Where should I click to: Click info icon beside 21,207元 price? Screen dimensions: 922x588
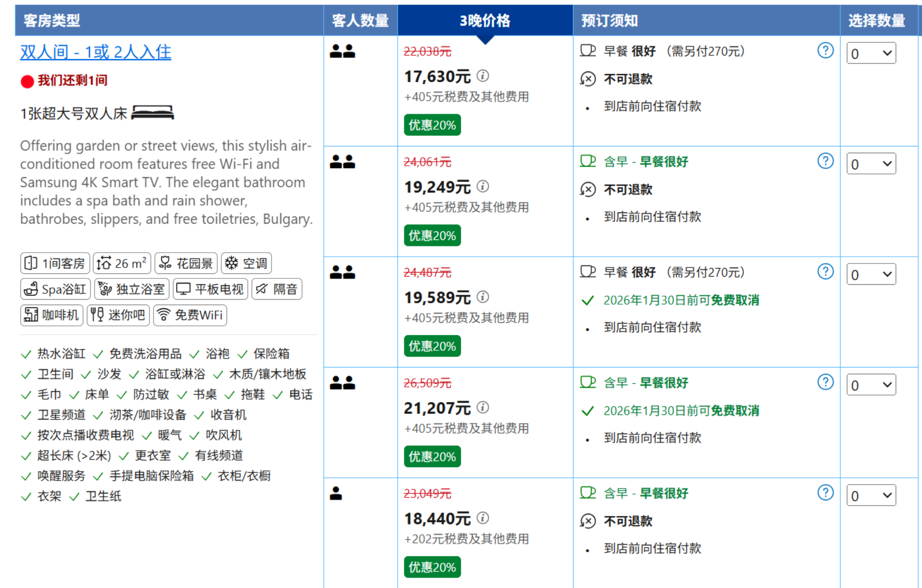(483, 407)
